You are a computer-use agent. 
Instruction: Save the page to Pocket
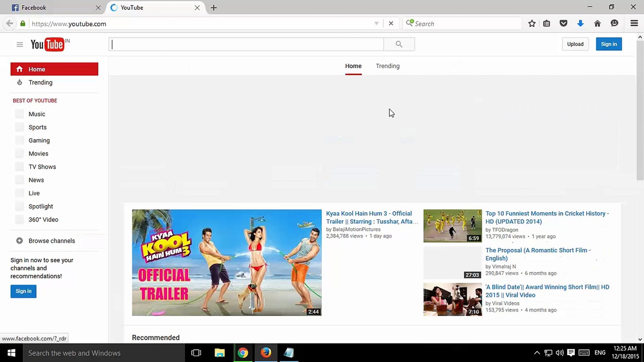pos(563,23)
